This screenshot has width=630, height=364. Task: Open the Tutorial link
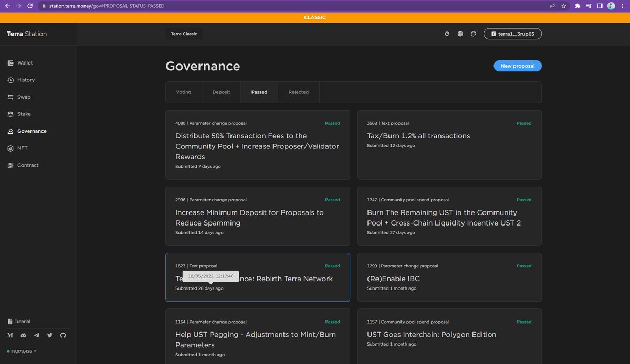pyautogui.click(x=19, y=322)
